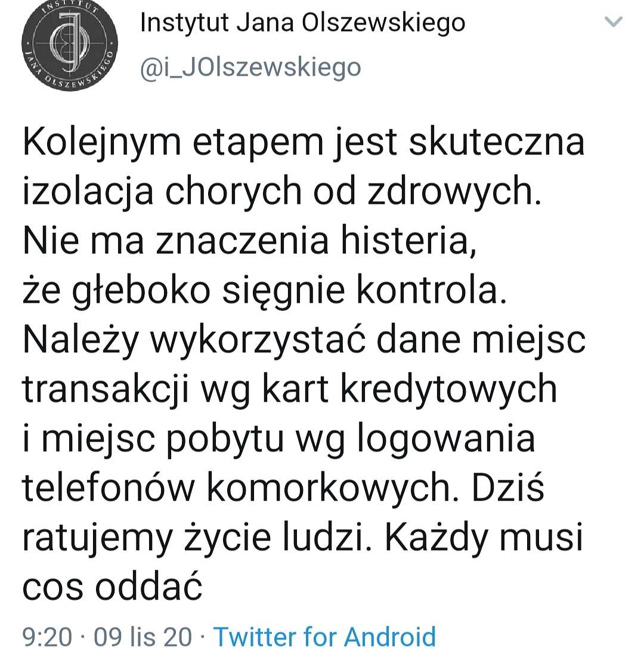Click the line i miejsc pobytu wg logowania
This screenshot has width=644, height=665.
tap(278, 439)
